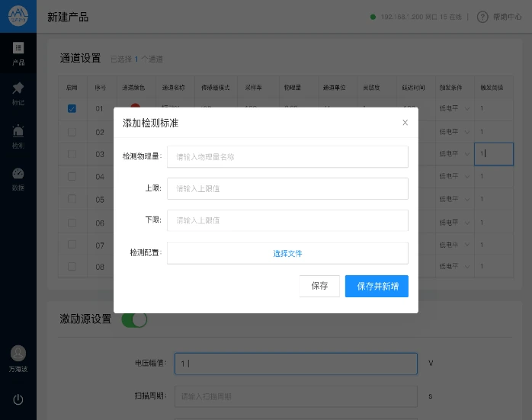532x420 pixels.
Task: Check the enable checkbox for channel 05
Action: pos(72,199)
